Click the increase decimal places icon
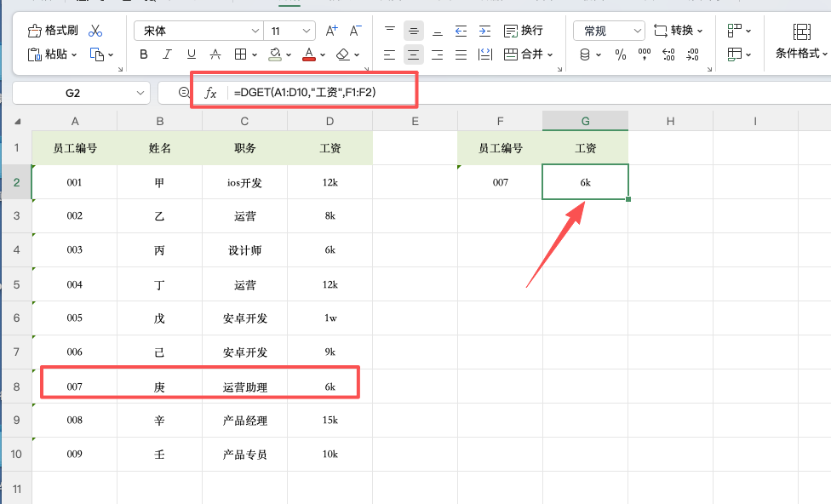Viewport: 831px width, 504px height. pyautogui.click(x=668, y=54)
